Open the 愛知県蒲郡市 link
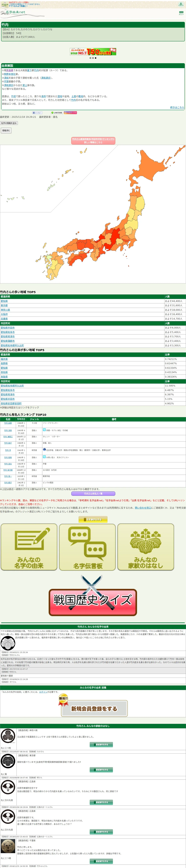The width and height of the screenshot is (186, 868). 8,341
